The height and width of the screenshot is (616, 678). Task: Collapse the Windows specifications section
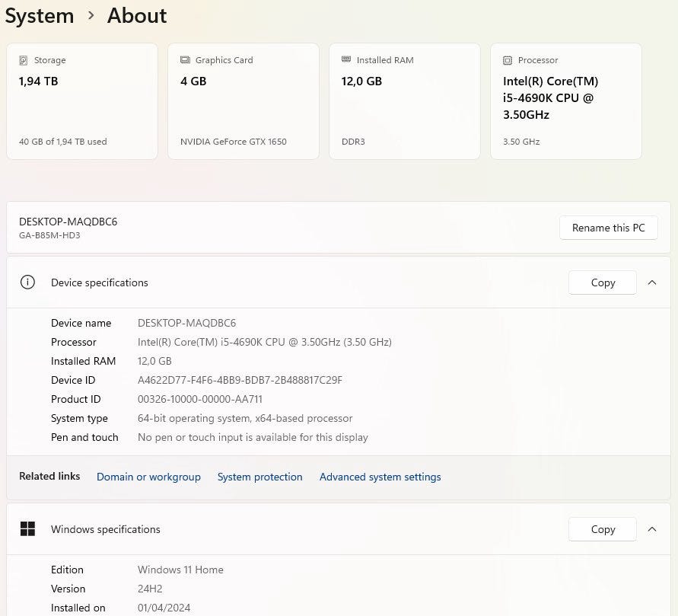652,529
